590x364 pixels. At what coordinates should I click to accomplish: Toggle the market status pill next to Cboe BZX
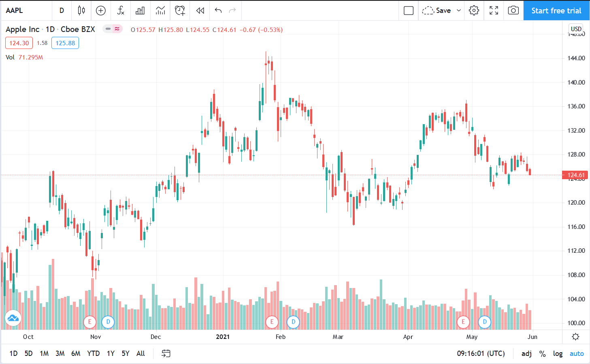[112, 29]
